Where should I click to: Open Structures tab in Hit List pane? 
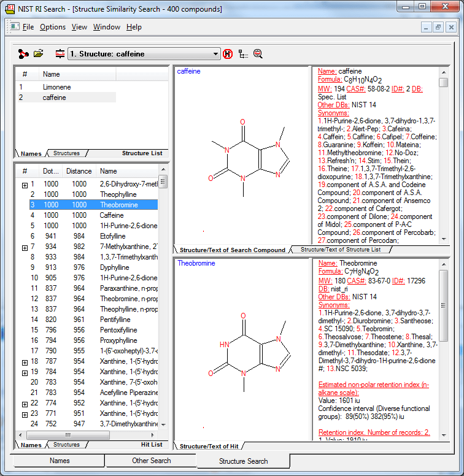pyautogui.click(x=66, y=445)
